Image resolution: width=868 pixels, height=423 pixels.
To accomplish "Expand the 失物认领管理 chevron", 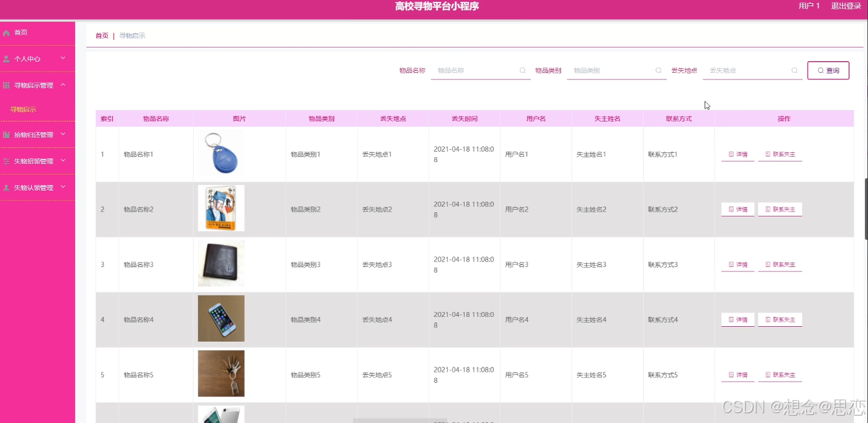I will 63,187.
